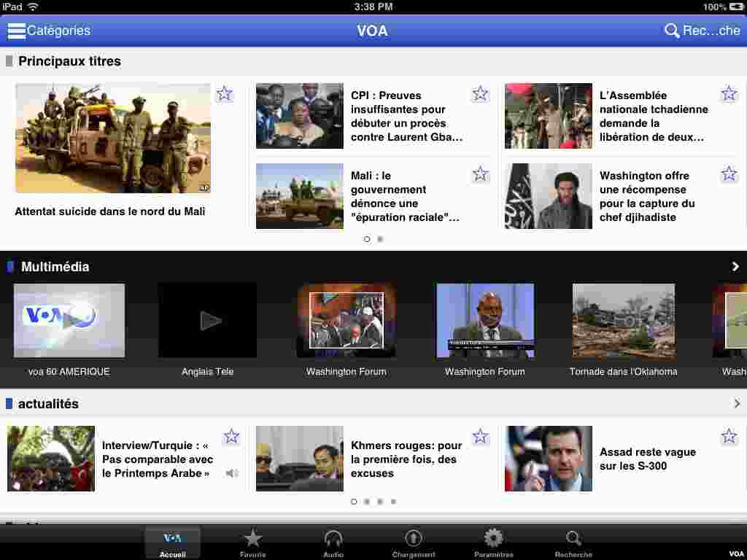Open the Catégories hamburger menu icon
Image resolution: width=747 pixels, height=560 pixels.
pyautogui.click(x=16, y=31)
